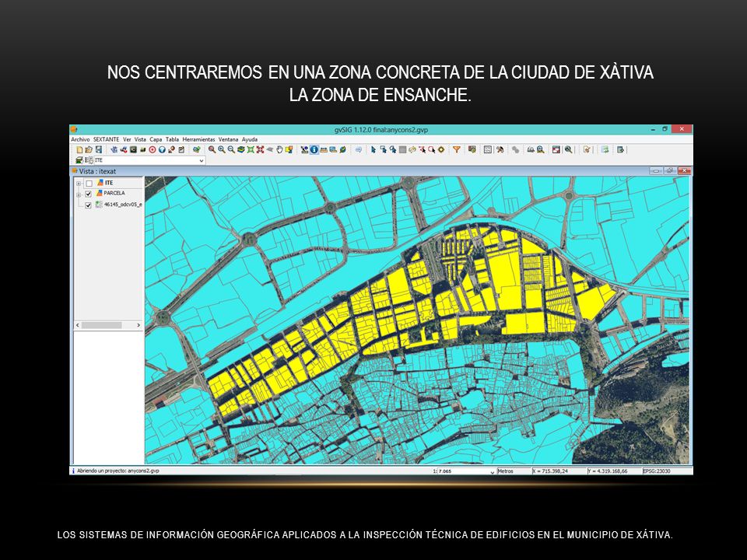The width and height of the screenshot is (747, 560).
Task: Click the red and white layout icon
Action: point(556,149)
